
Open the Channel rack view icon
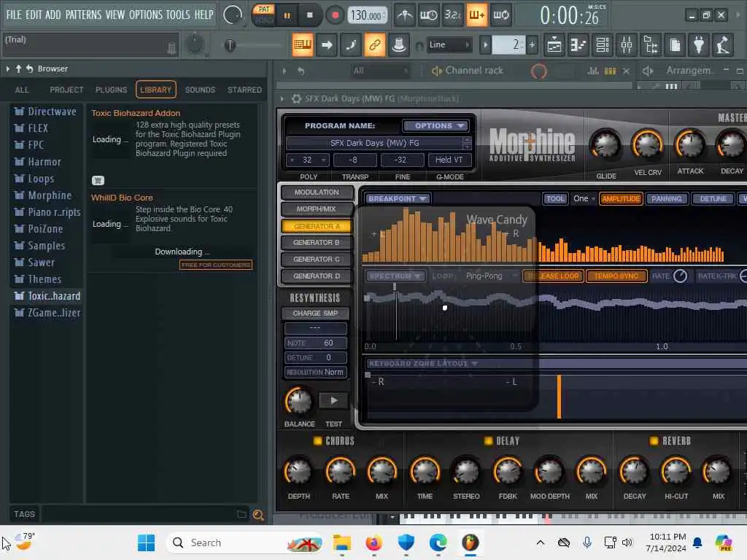(x=603, y=45)
